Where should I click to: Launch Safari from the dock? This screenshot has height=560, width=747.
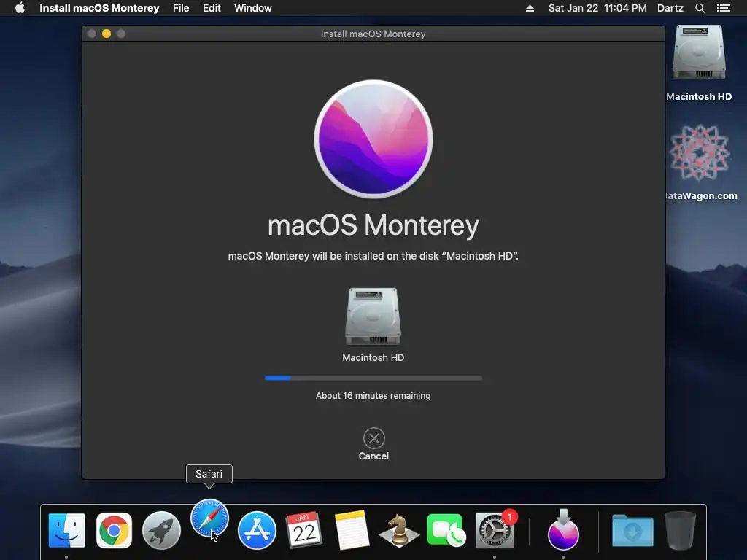click(209, 519)
